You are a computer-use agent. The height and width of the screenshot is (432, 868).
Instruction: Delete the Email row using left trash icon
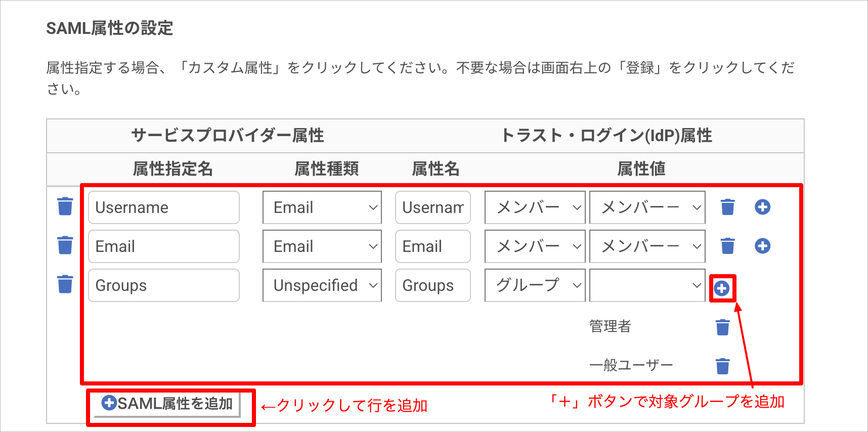pyautogui.click(x=65, y=245)
